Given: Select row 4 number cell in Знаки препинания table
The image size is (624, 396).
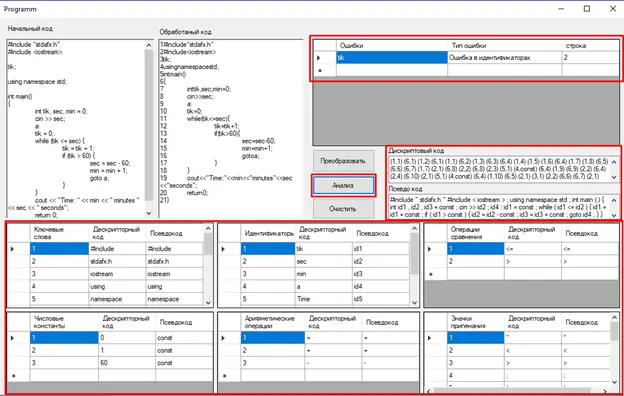Looking at the screenshot, I should [x=476, y=375].
